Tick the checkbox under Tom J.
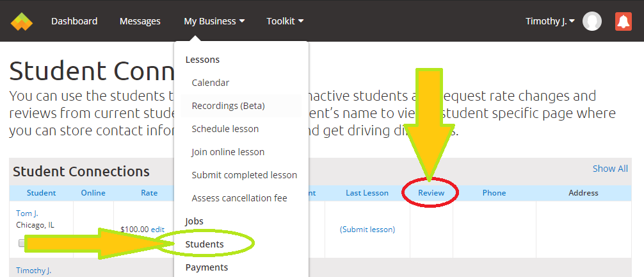This screenshot has width=644, height=277. pyautogui.click(x=22, y=243)
